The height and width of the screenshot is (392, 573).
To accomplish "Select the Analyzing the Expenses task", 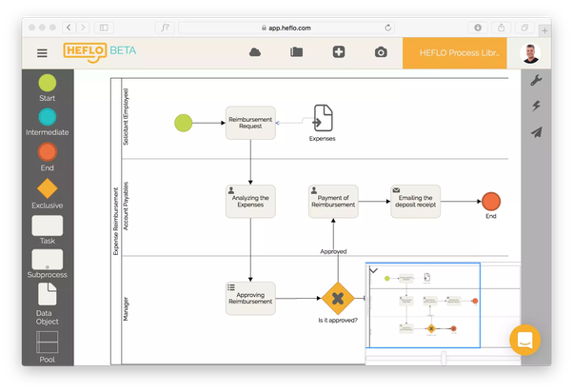I will click(250, 202).
